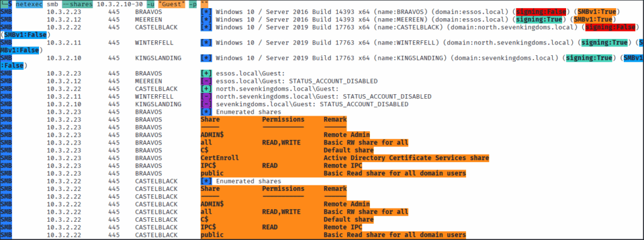The image size is (644, 240).
Task: Click 'CertEnroll' share name
Action: (219, 158)
